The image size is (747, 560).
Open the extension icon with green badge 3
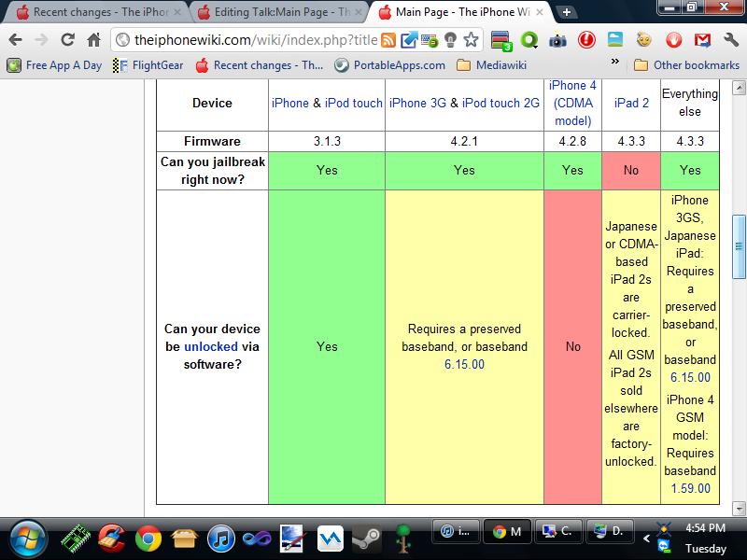pyautogui.click(x=501, y=41)
